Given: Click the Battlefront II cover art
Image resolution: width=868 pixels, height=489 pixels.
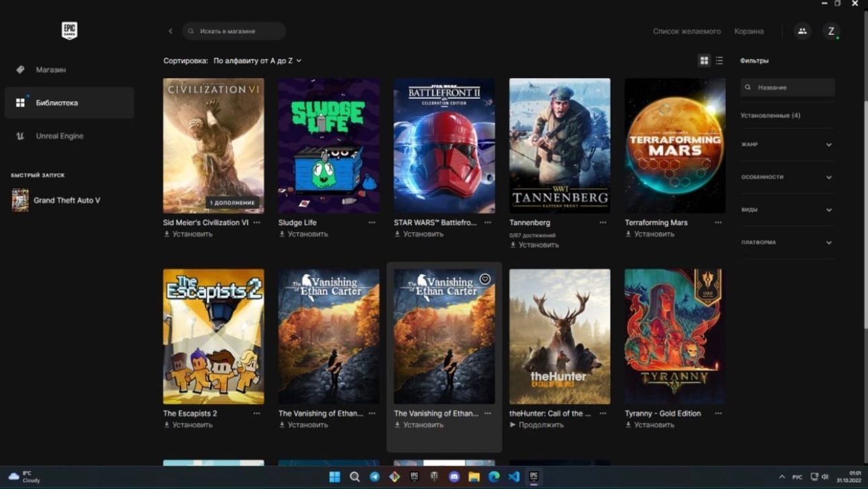Looking at the screenshot, I should click(x=444, y=145).
